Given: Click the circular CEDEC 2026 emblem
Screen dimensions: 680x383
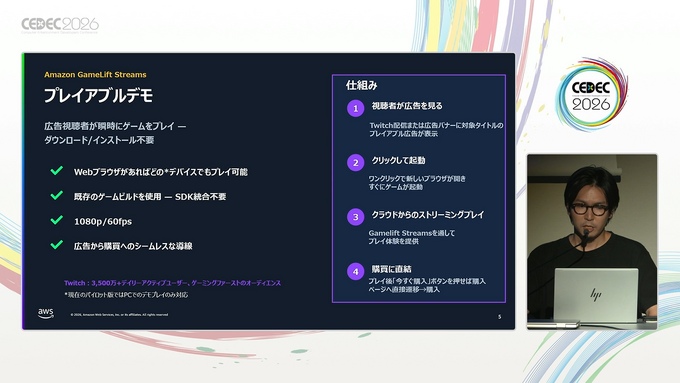Looking at the screenshot, I should pyautogui.click(x=592, y=95).
